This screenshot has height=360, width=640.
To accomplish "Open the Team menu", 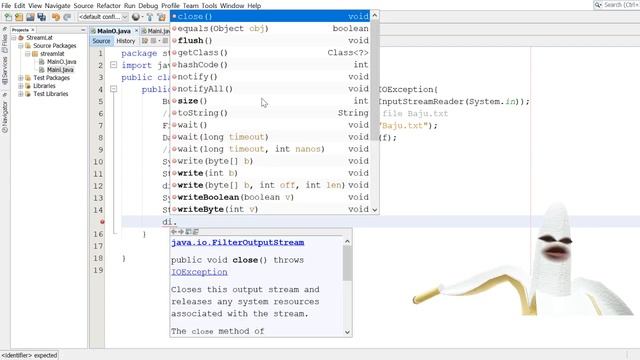I will click(x=191, y=6).
